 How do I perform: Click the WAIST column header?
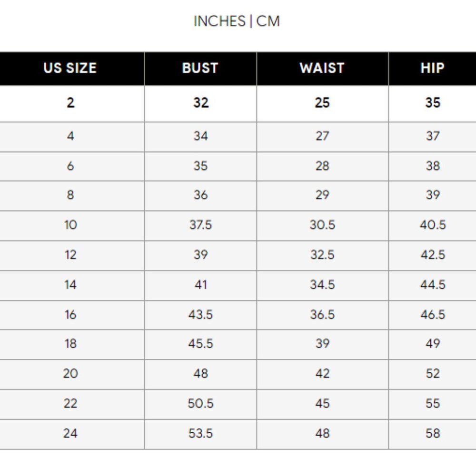click(322, 68)
